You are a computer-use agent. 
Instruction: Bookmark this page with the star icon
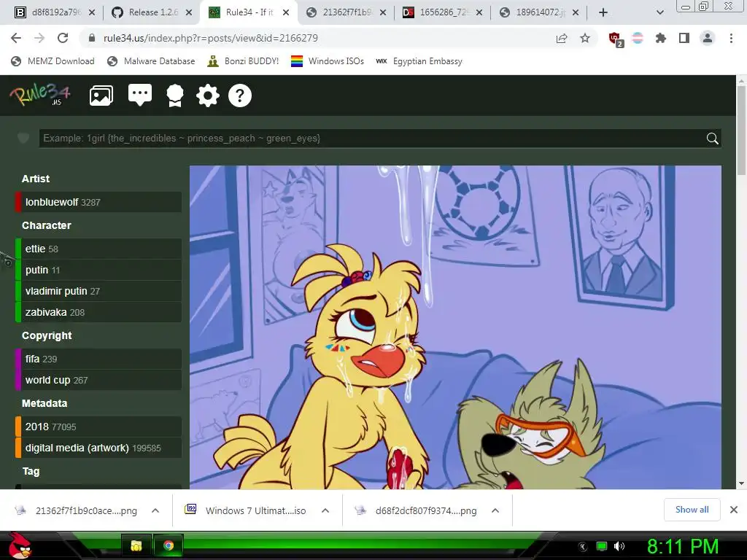pyautogui.click(x=585, y=38)
